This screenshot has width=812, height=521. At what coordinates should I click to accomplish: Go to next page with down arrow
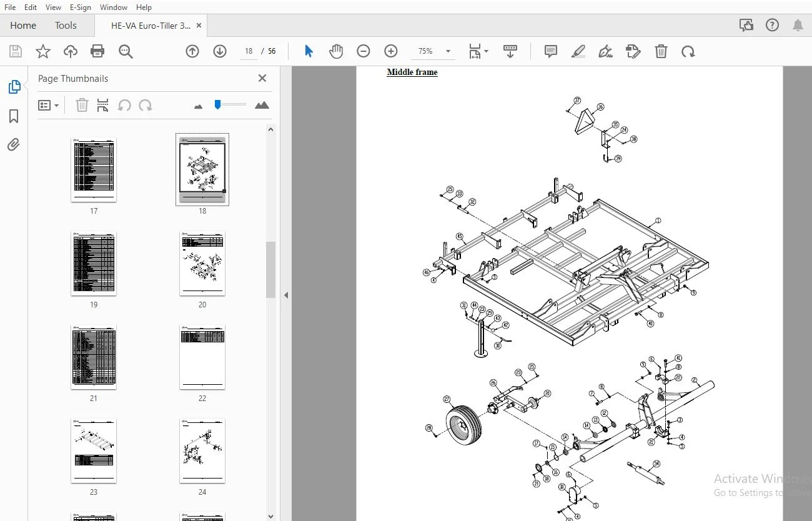[x=220, y=51]
